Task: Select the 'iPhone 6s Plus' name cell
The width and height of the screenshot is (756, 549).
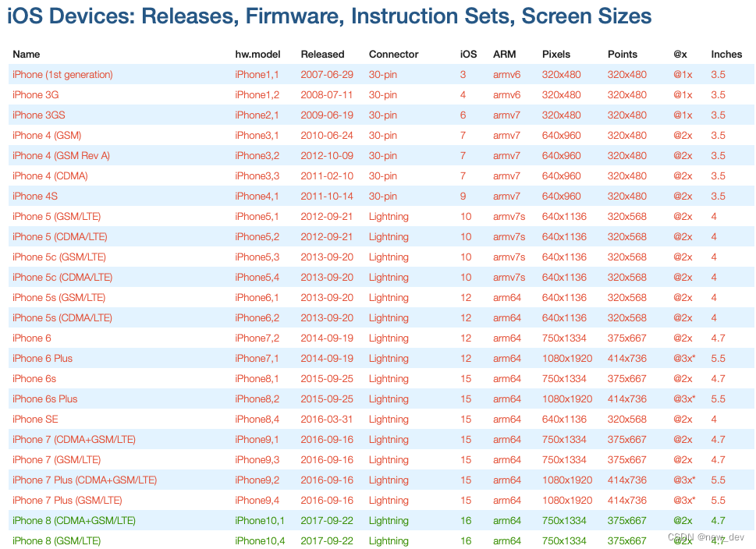Action: point(44,398)
